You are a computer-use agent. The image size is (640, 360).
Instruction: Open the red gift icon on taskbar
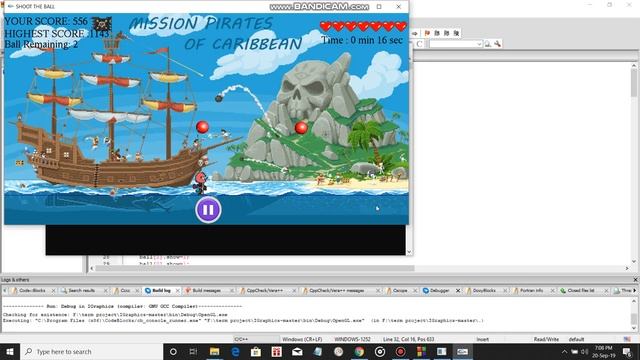[x=276, y=351]
